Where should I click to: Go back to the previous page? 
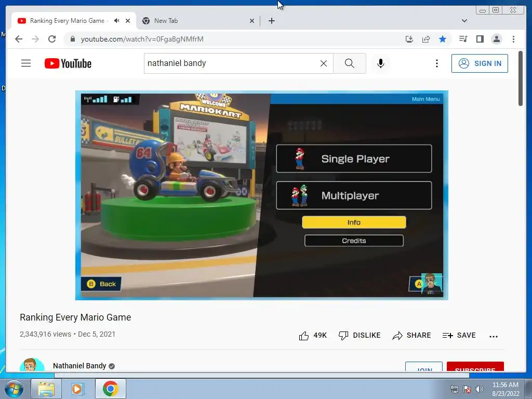(x=19, y=39)
